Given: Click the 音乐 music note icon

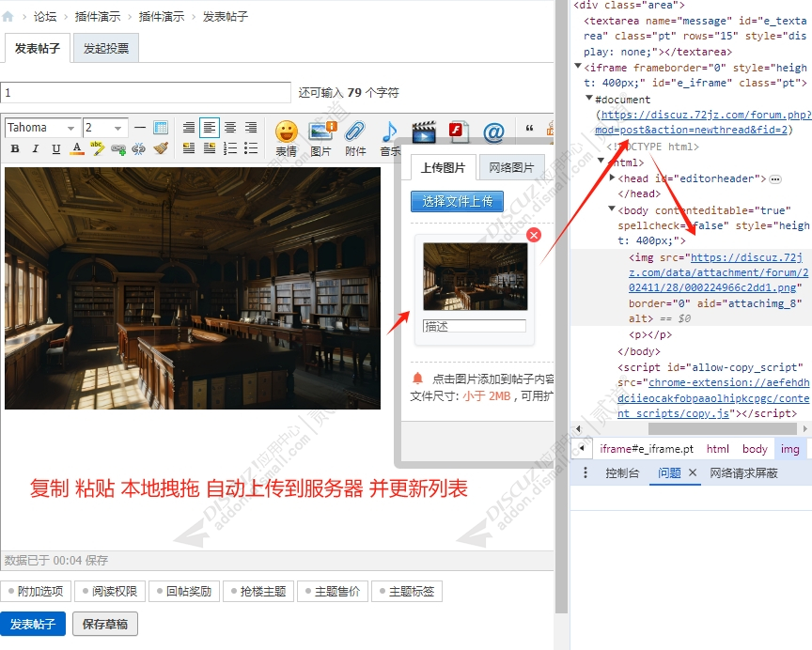Looking at the screenshot, I should click(x=389, y=138).
